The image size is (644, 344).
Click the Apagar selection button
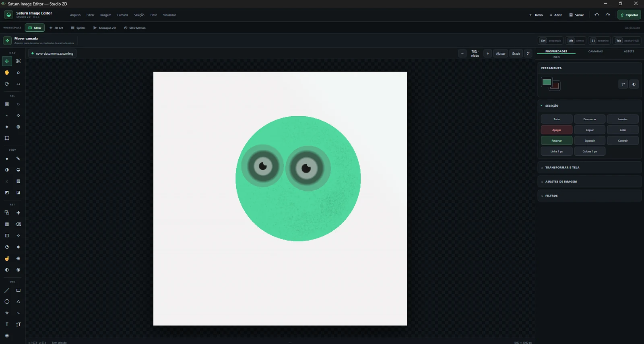tap(557, 130)
